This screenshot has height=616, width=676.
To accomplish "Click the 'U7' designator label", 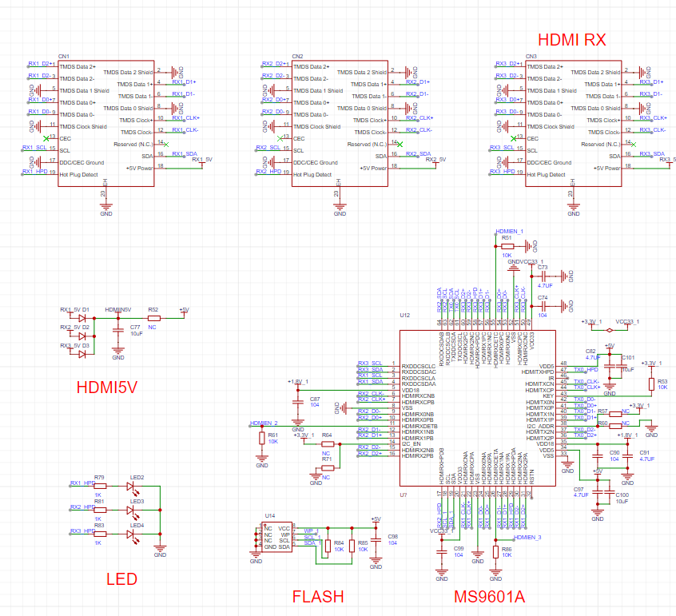I will pos(403,495).
